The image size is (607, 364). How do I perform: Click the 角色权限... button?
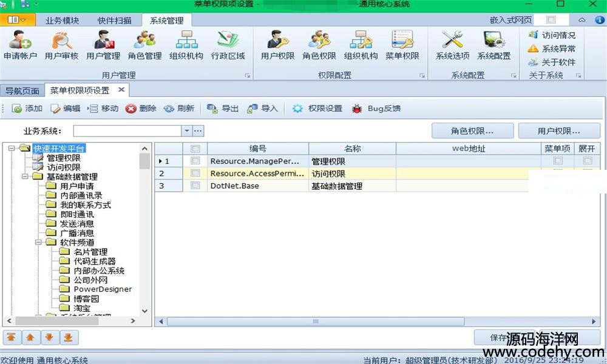click(473, 131)
